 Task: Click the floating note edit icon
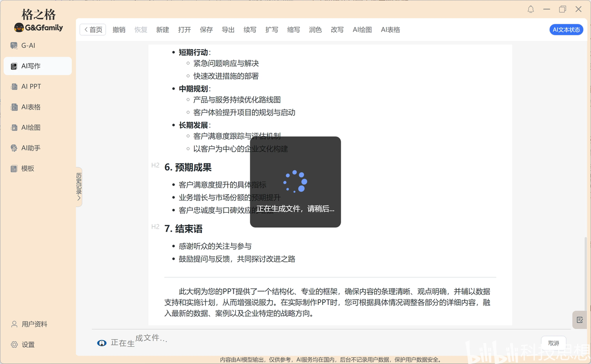pyautogui.click(x=580, y=320)
